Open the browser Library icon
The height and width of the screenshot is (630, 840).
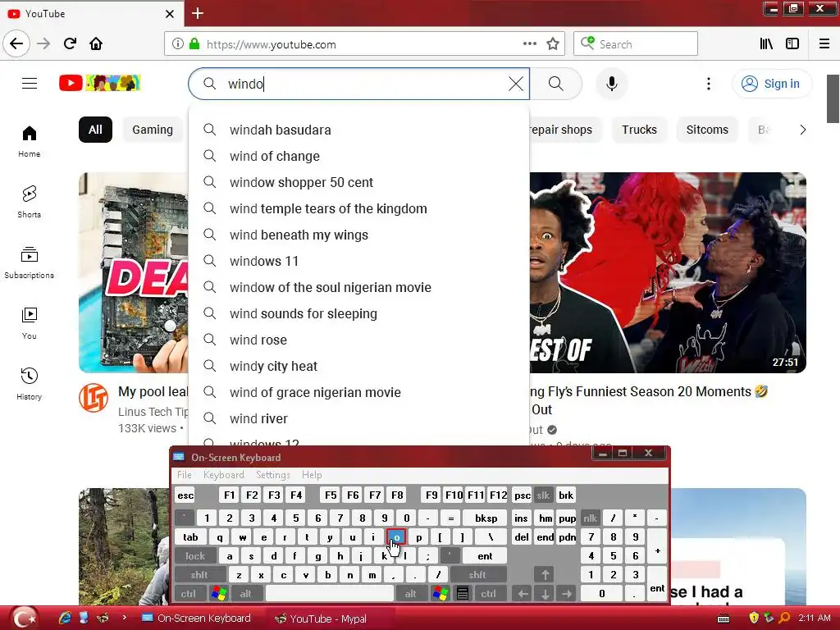[x=766, y=44]
